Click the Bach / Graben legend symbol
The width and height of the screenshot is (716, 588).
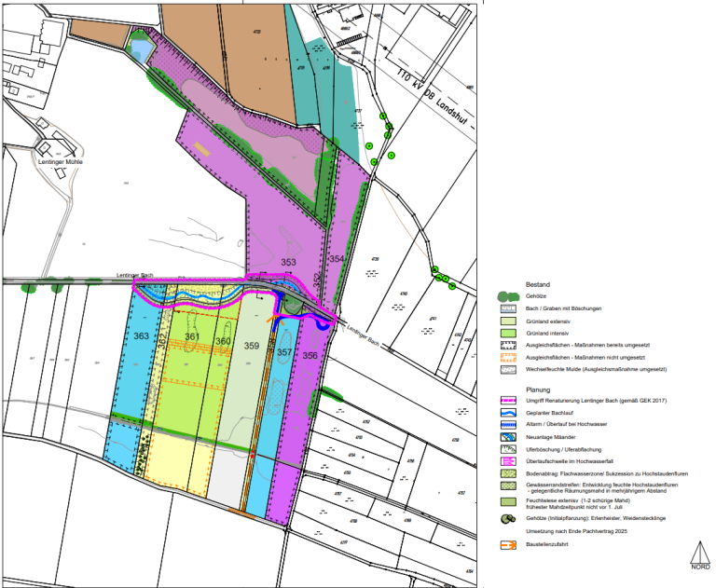(x=508, y=308)
